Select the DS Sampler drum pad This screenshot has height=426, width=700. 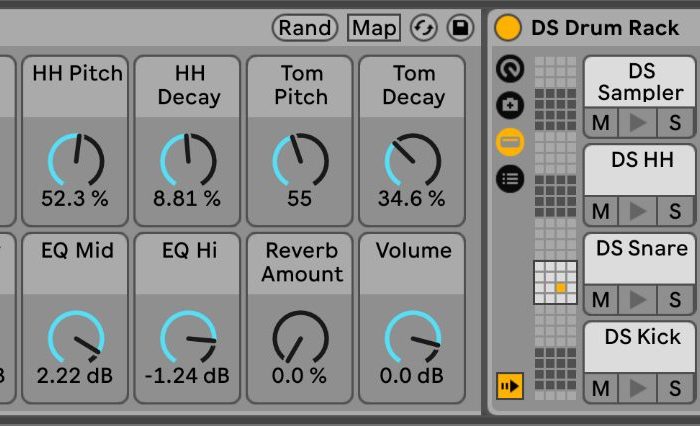point(640,82)
